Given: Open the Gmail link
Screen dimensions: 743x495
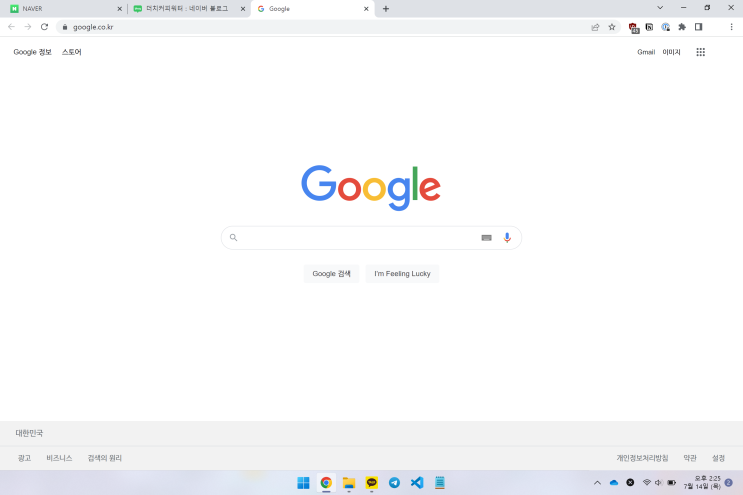Looking at the screenshot, I should tap(646, 52).
